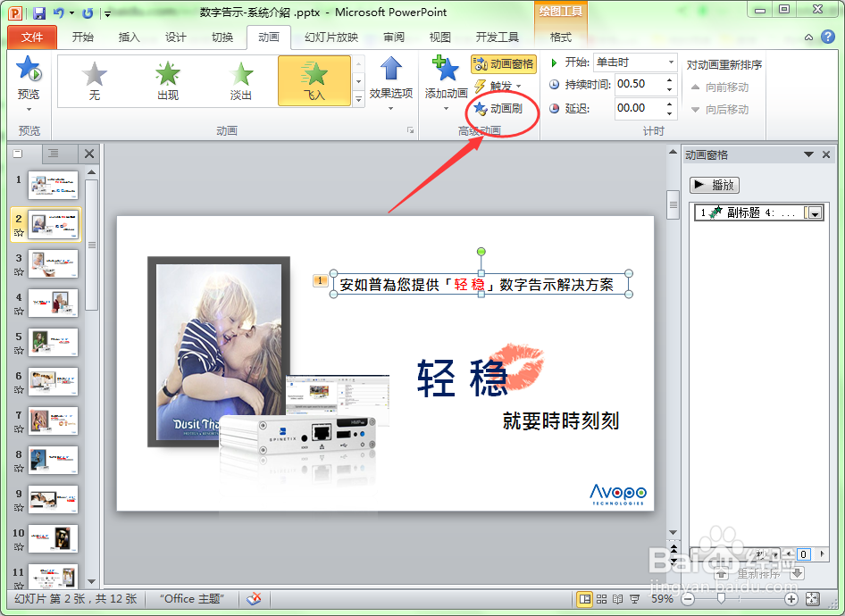
Task: Select slide 1 thumbnail
Action: 54,185
